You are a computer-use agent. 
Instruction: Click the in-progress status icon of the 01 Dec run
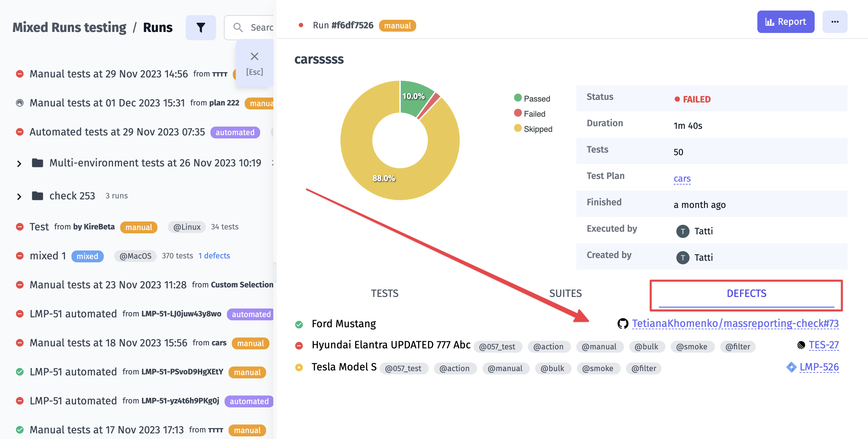point(20,102)
